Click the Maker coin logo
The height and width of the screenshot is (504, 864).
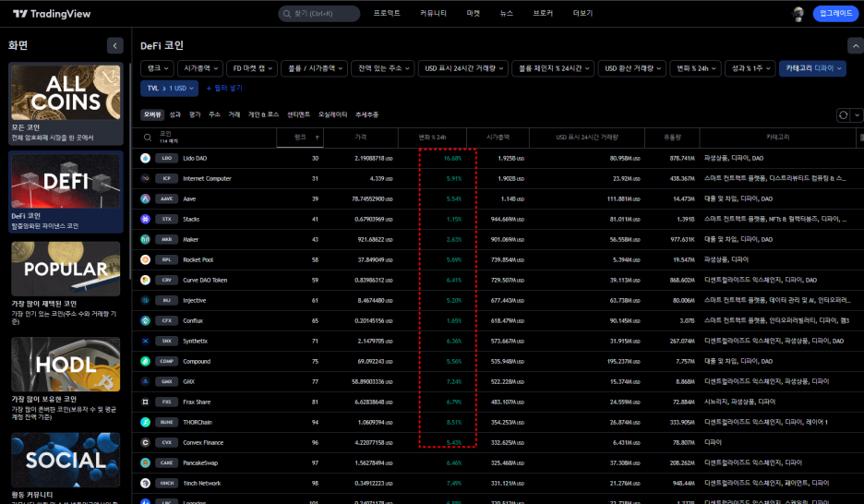click(146, 240)
